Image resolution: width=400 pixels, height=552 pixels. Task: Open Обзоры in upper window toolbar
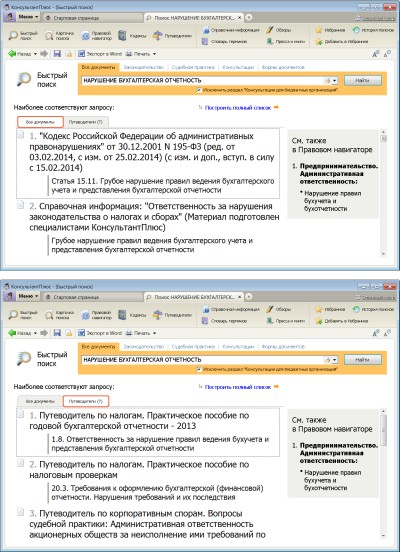(279, 30)
